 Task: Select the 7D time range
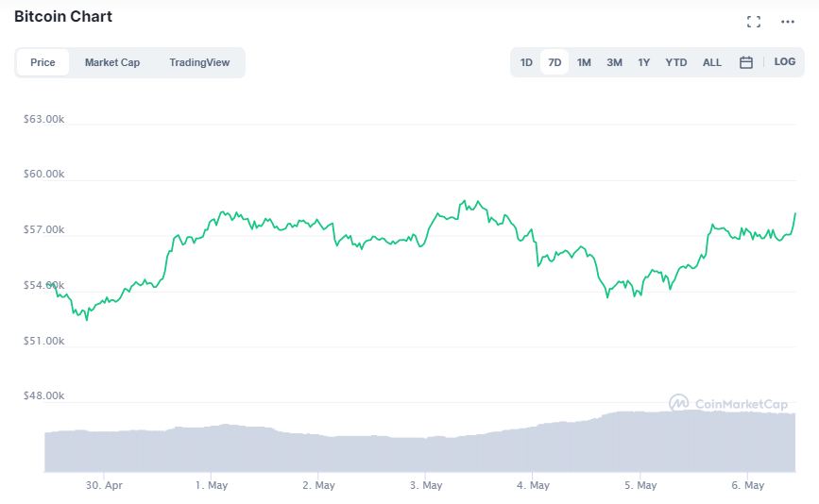pos(555,62)
